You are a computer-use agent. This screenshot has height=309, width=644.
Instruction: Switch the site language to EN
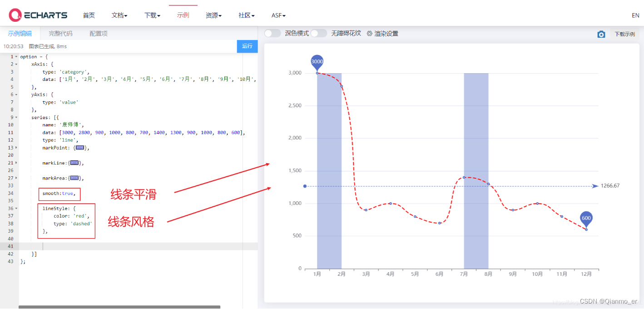635,15
